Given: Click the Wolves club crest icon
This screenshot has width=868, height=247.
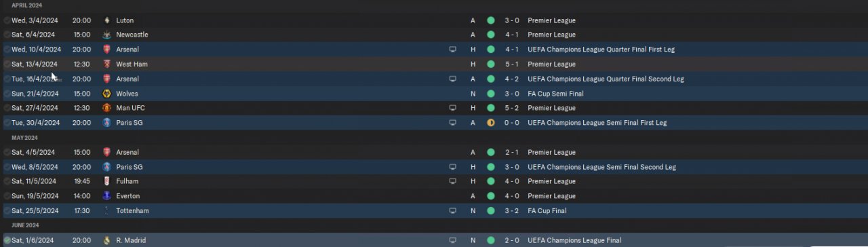Looking at the screenshot, I should point(106,94).
